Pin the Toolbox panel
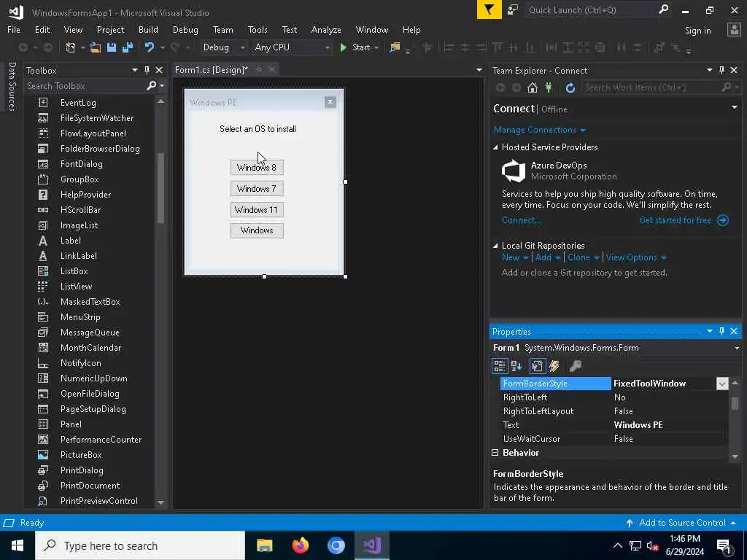The height and width of the screenshot is (560, 747). [x=147, y=71]
